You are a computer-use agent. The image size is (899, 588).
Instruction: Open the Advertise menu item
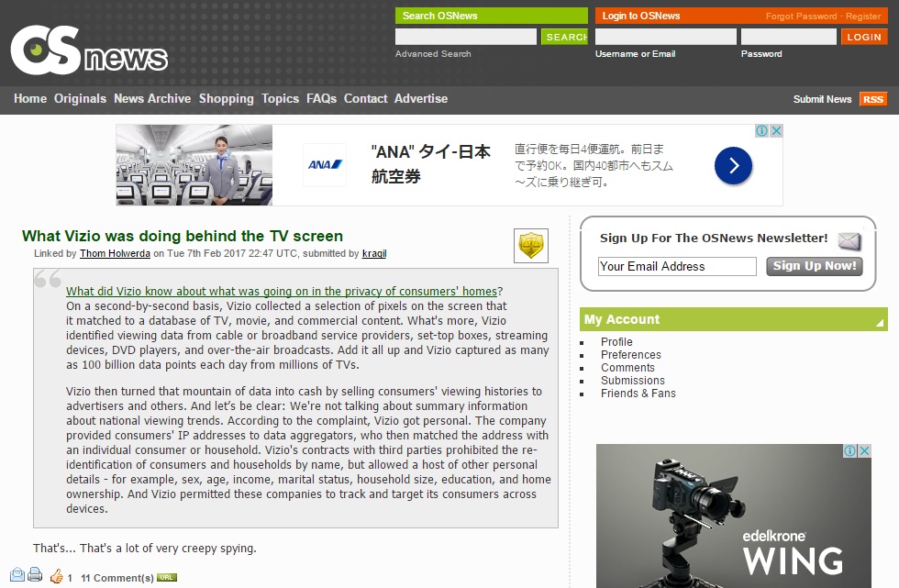421,98
